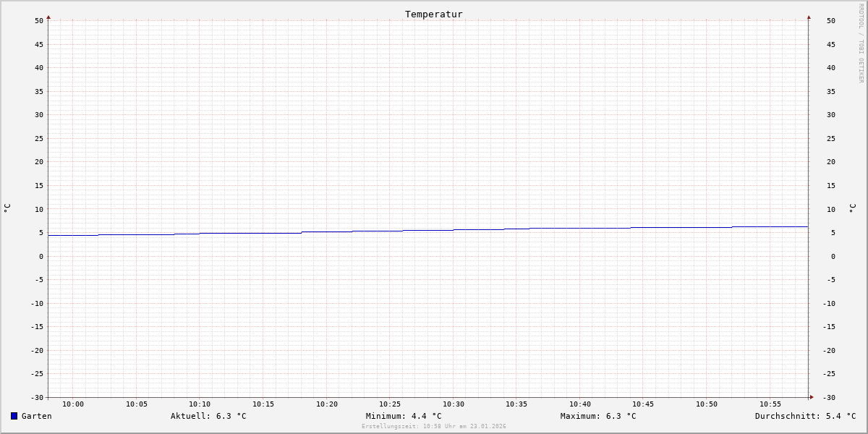
Task: Click the -15 label on left axis
Action: coord(37,327)
